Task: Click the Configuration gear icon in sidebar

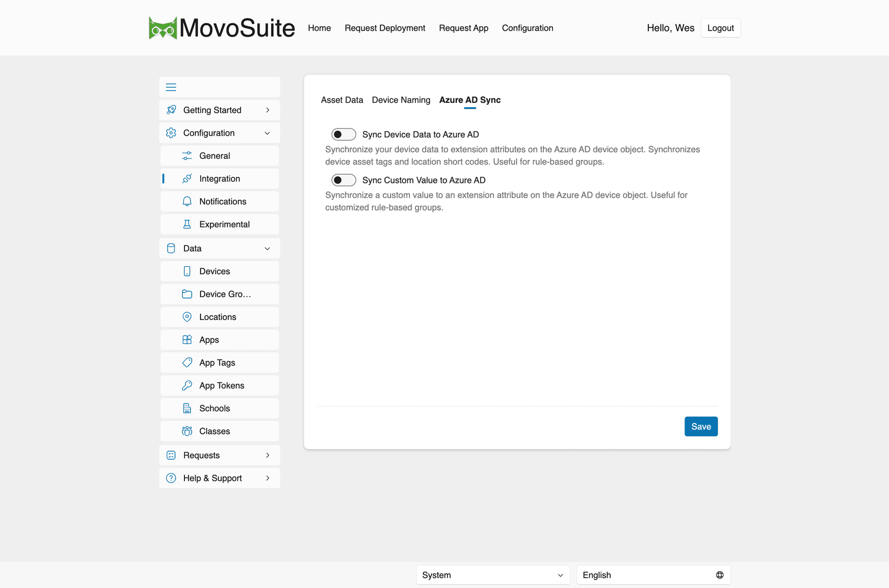Action: (171, 133)
